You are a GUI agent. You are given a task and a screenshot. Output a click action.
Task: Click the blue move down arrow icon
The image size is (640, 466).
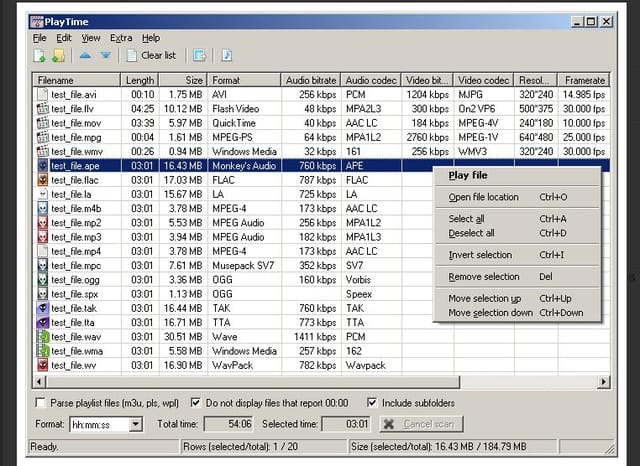[x=105, y=55]
